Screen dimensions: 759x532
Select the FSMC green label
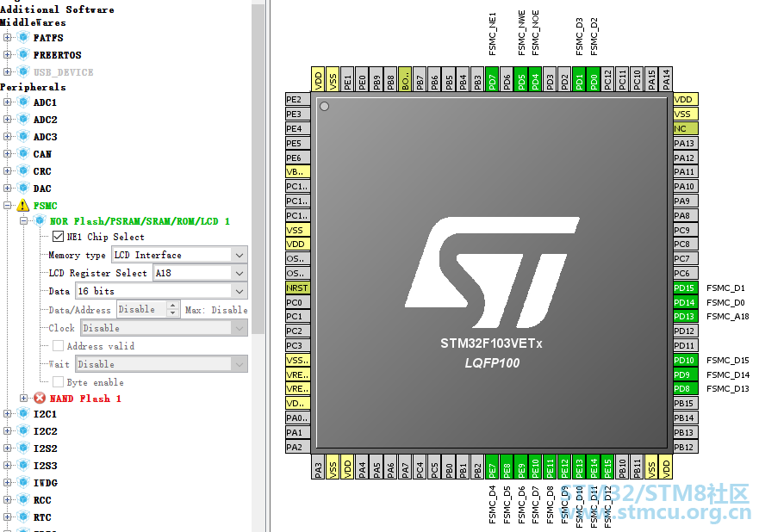pos(46,206)
